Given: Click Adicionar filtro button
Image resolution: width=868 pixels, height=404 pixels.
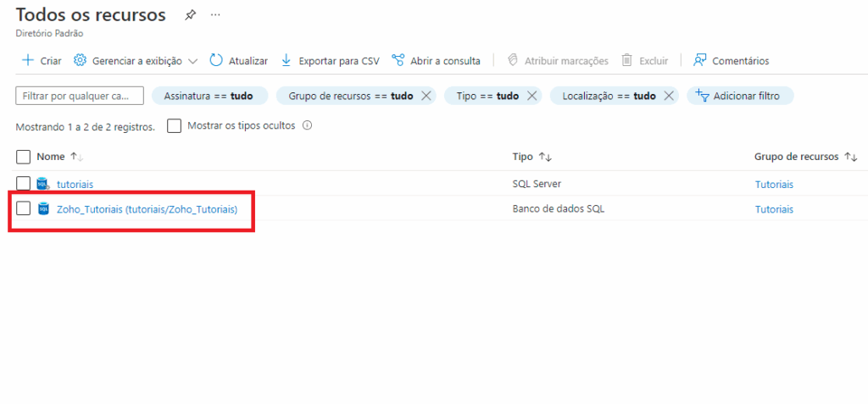Looking at the screenshot, I should tap(740, 96).
